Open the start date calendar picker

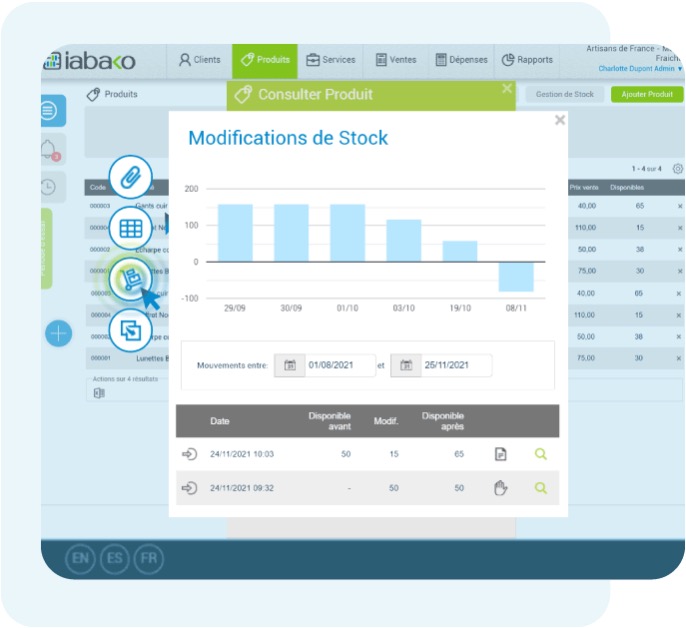tap(290, 365)
